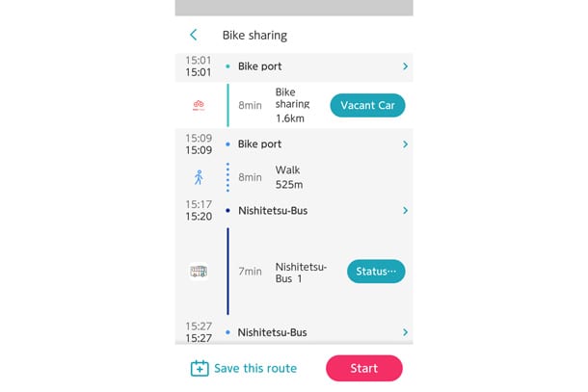Click the Bike sharing 1.6km segment text
The width and height of the screenshot is (588, 392).
(292, 105)
